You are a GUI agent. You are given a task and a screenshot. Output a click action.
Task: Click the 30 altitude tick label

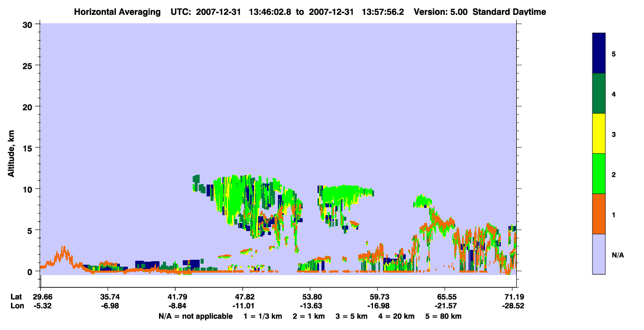pos(29,24)
